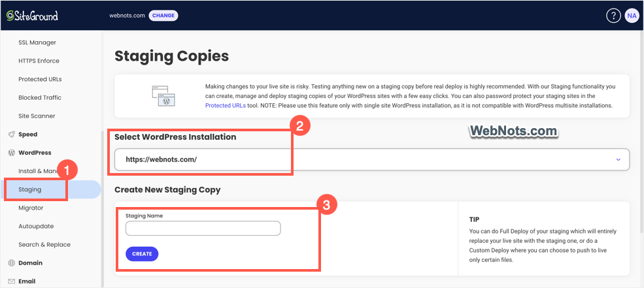The image size is (644, 288).
Task: Open the NA account avatar
Action: pos(632,16)
